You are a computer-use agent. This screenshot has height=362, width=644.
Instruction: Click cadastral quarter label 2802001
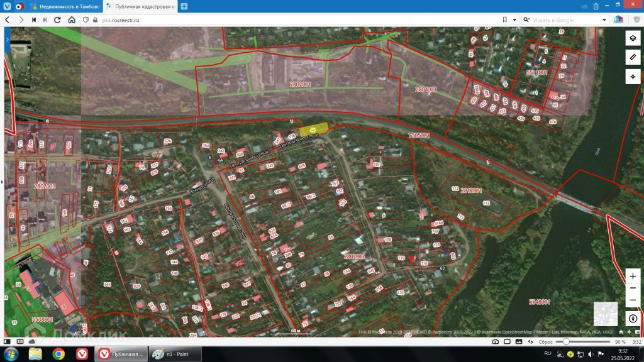300,84
